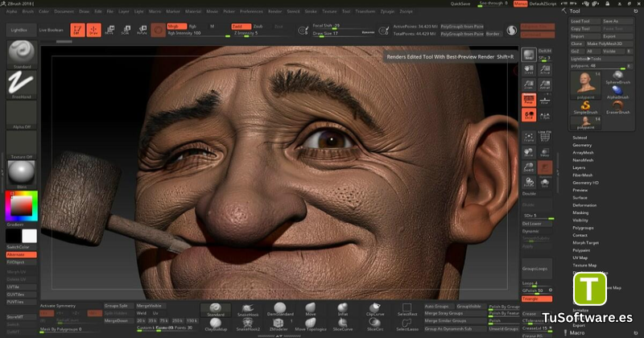Open the Render menu

point(275,11)
